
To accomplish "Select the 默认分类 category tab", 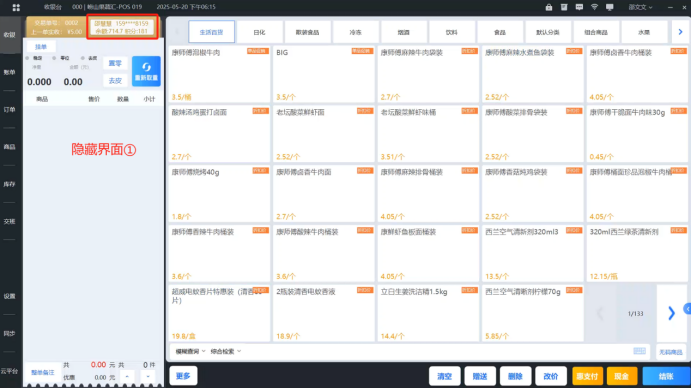I will click(x=548, y=32).
